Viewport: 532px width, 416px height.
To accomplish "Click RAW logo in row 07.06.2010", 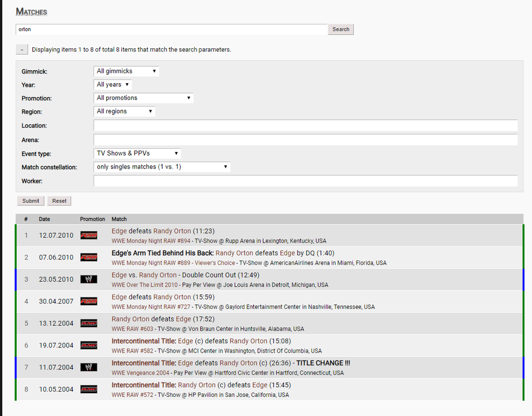I will coord(88,257).
